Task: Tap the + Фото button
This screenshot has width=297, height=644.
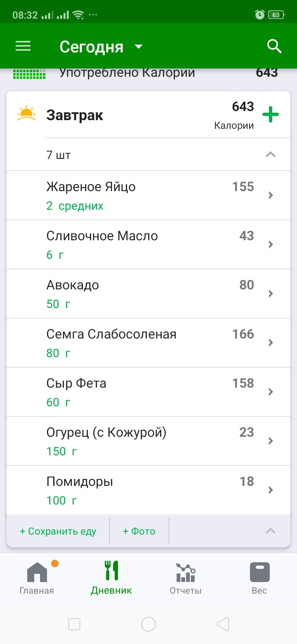Action: click(139, 531)
